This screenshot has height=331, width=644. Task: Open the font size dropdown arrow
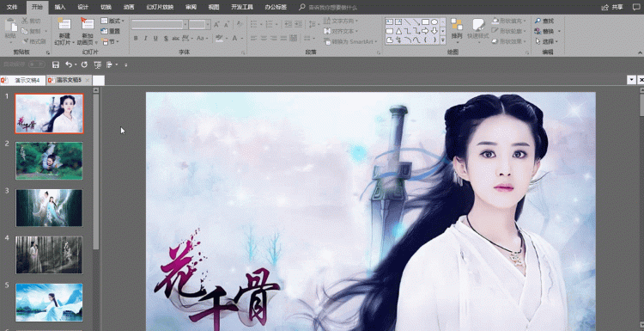point(209,25)
